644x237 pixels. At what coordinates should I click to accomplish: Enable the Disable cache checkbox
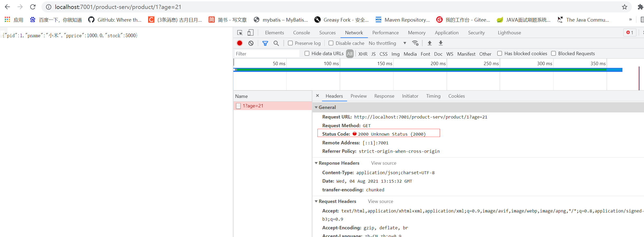(331, 43)
